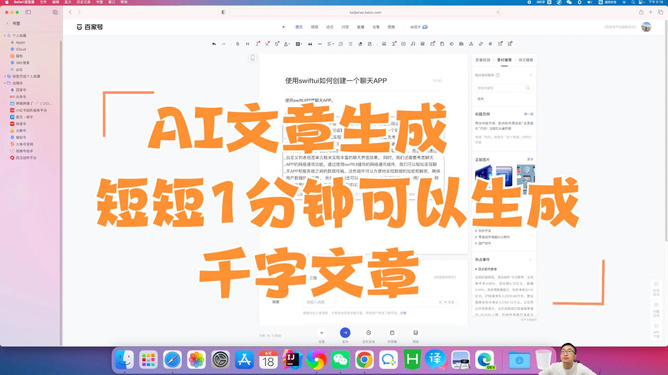Open IntelliJ IDEA from the Dock

coord(292,360)
